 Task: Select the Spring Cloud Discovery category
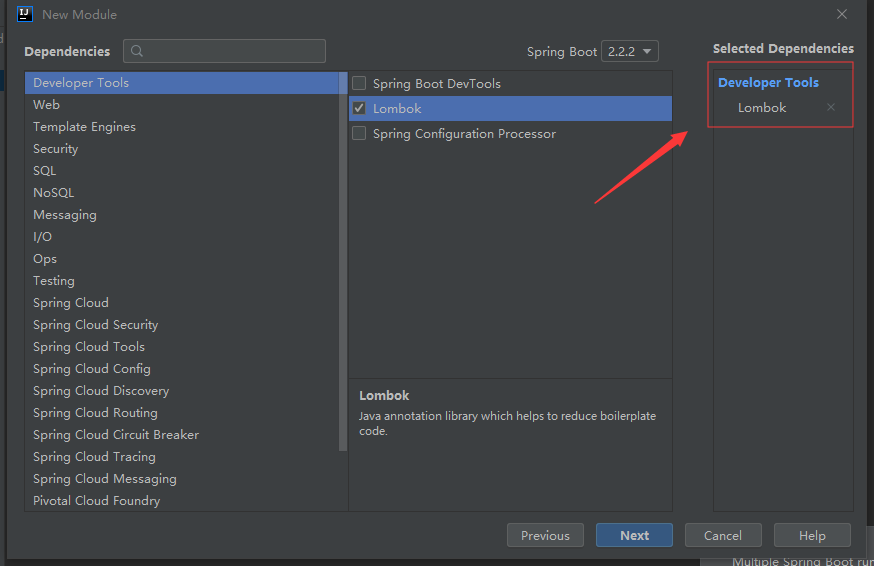tap(182, 391)
